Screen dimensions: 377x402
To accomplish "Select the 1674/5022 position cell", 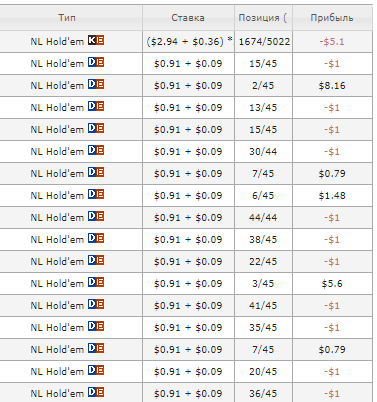I will coord(264,42).
